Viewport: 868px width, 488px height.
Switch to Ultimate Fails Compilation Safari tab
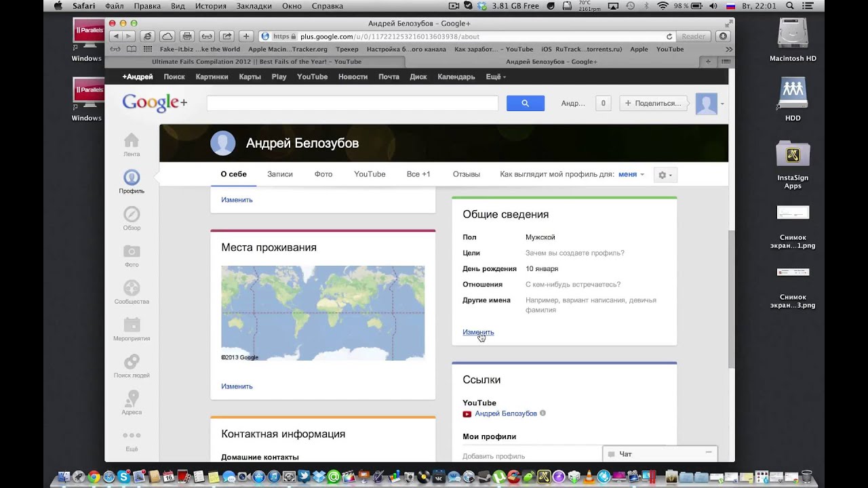point(255,62)
